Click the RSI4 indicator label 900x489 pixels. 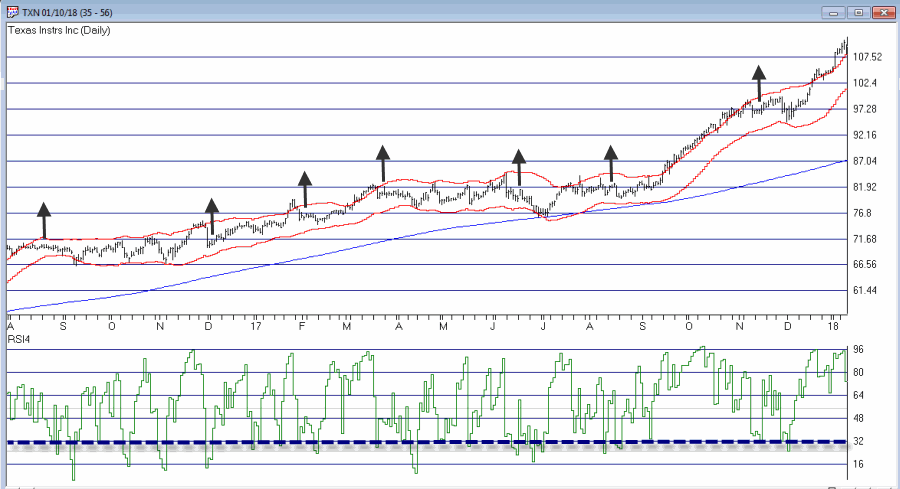tap(19, 339)
